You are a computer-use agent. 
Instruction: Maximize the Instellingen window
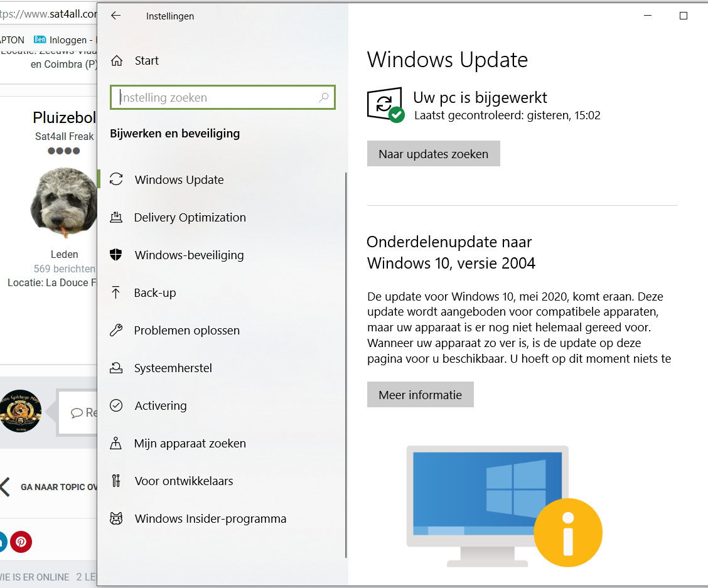pos(683,16)
